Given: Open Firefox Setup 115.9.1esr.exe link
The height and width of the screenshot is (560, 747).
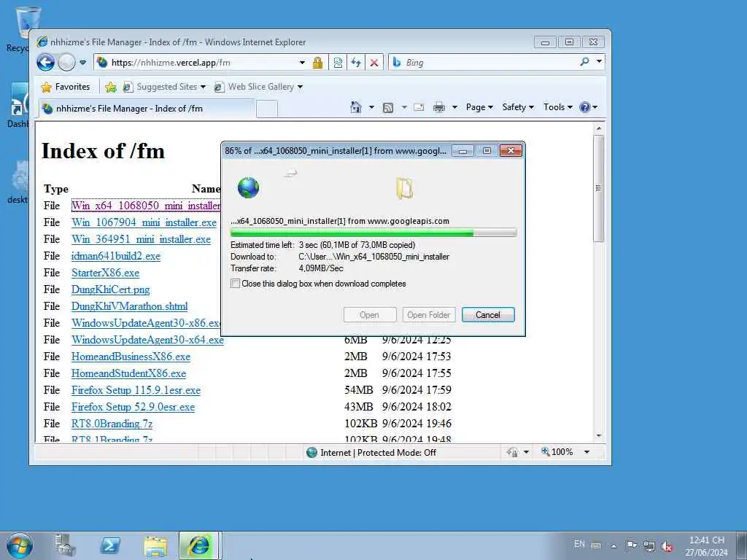Looking at the screenshot, I should pyautogui.click(x=136, y=390).
